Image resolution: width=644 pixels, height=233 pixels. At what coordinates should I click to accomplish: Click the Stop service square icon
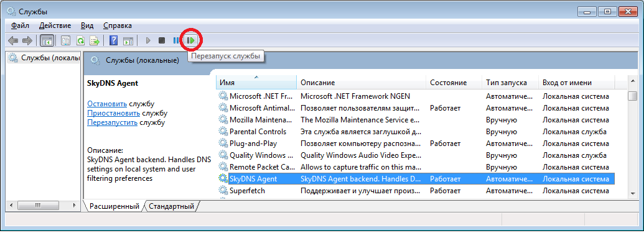pyautogui.click(x=162, y=40)
